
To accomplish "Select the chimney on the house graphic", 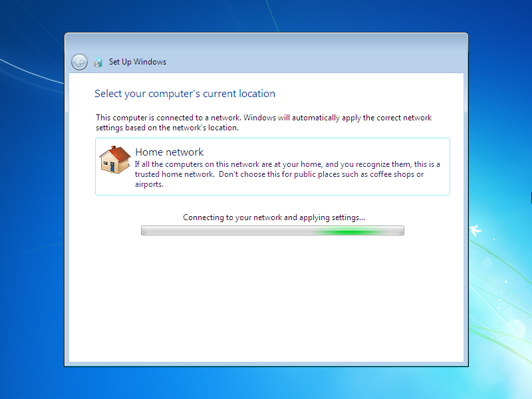I will point(113,147).
